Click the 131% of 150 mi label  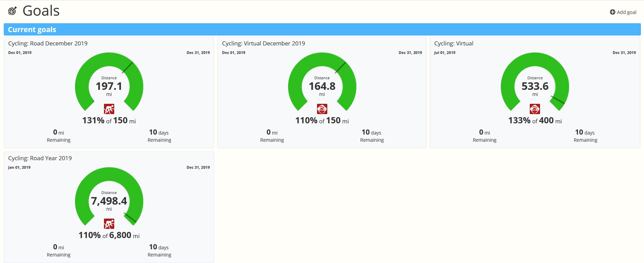coord(109,121)
